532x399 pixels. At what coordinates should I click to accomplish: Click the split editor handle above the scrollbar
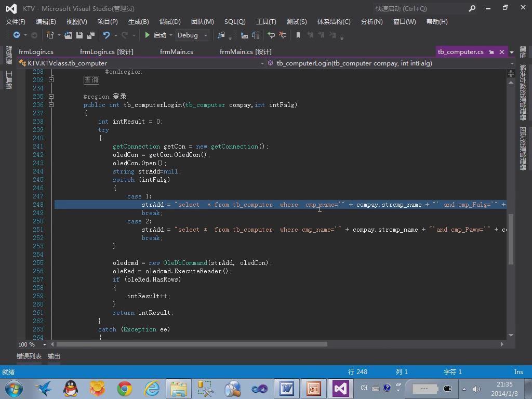coord(511,74)
